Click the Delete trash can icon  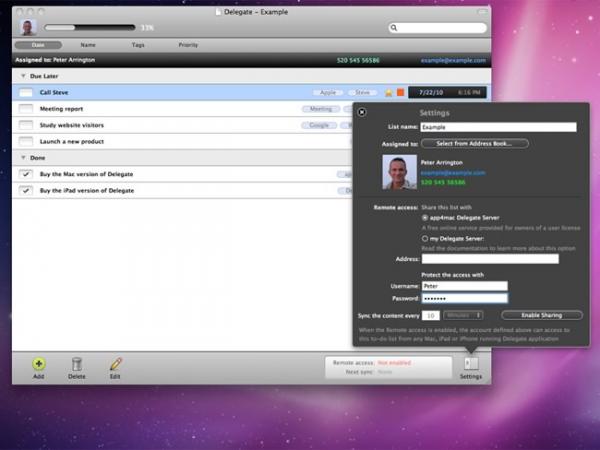tap(77, 364)
